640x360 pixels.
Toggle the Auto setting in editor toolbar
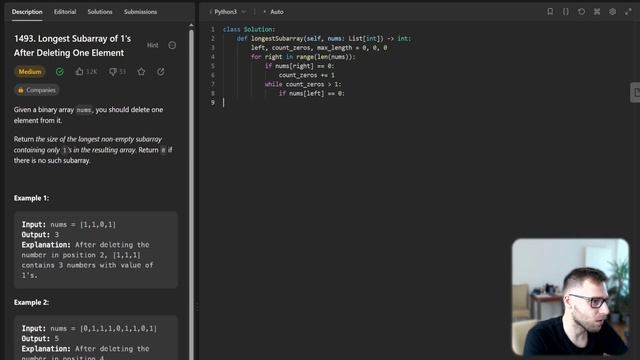coord(273,12)
